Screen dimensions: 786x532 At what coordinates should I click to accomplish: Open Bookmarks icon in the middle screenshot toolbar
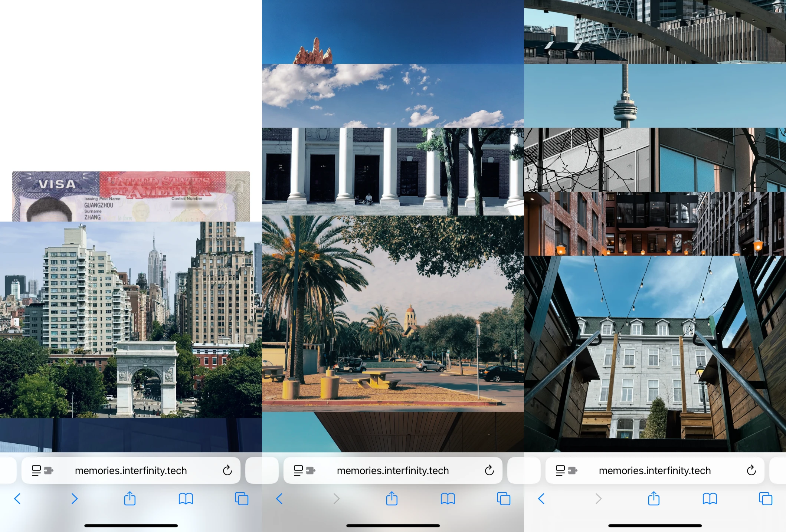(x=448, y=499)
